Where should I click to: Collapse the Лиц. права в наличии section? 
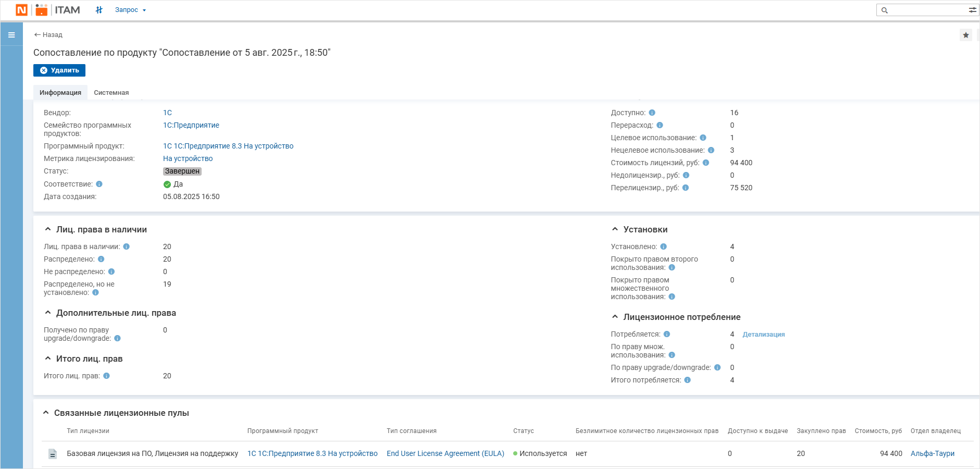point(48,229)
